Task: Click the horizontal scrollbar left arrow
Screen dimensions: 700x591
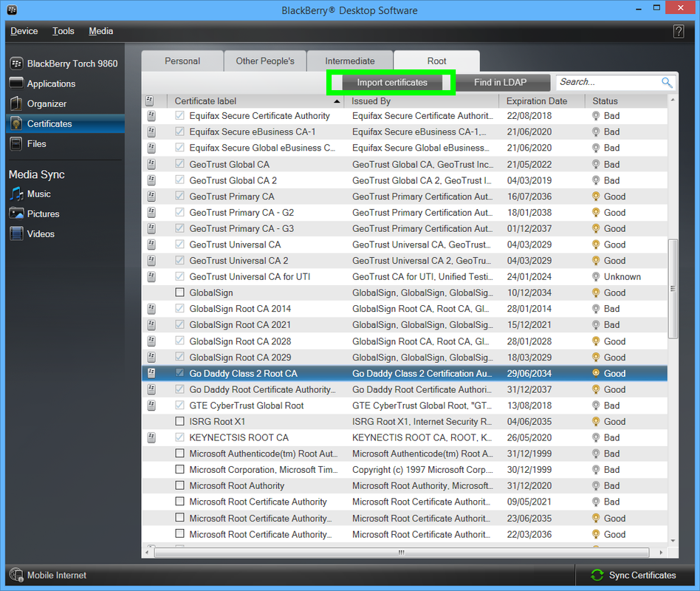Action: pos(148,553)
